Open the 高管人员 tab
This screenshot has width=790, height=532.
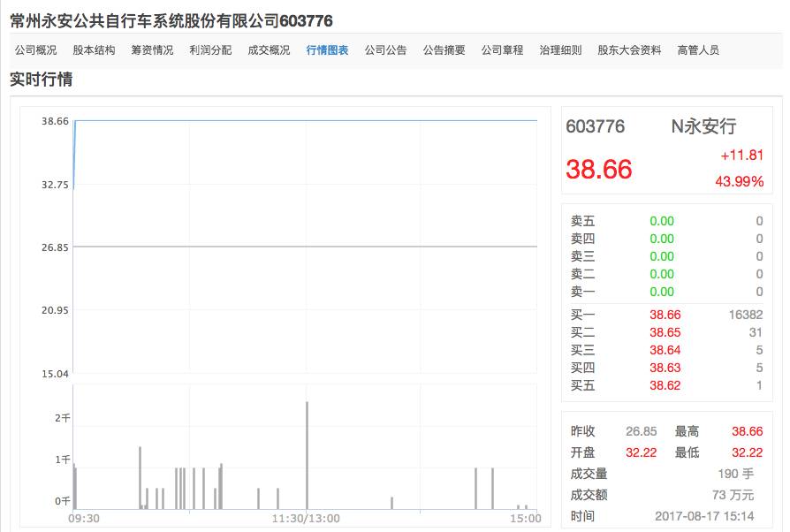tap(698, 49)
